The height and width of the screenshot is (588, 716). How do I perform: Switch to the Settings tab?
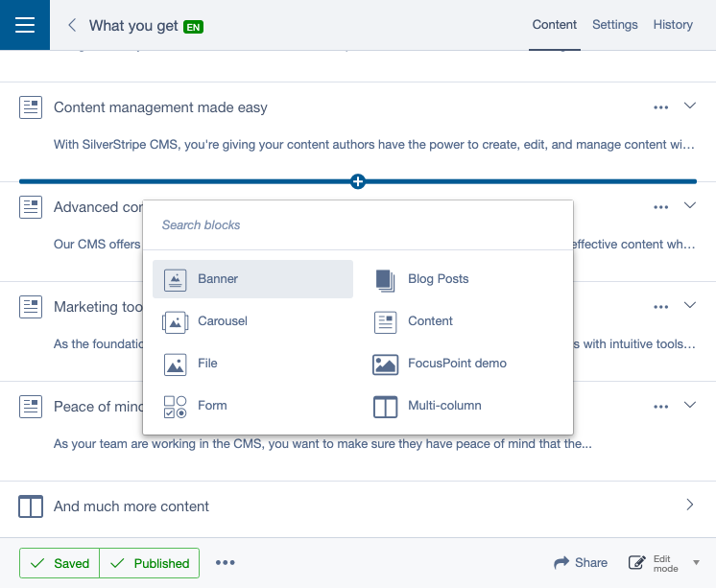point(614,25)
